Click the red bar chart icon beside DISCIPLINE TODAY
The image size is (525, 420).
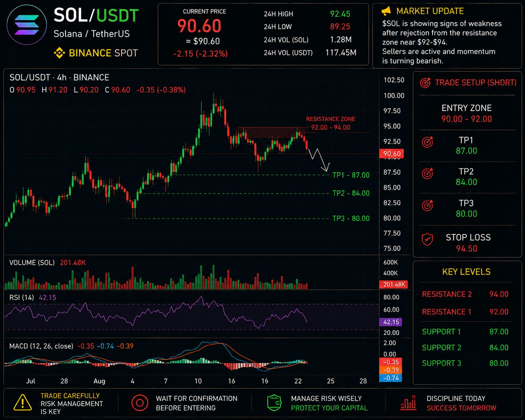[408, 403]
